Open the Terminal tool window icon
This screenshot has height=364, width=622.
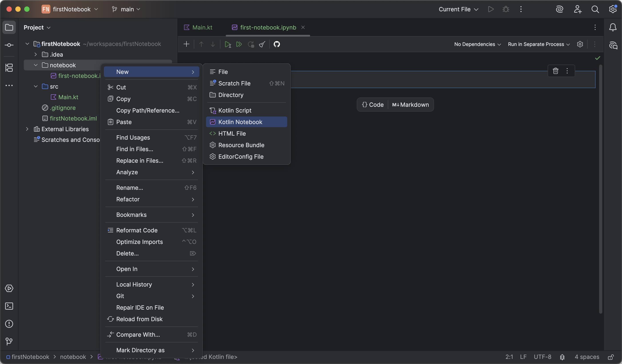9,306
